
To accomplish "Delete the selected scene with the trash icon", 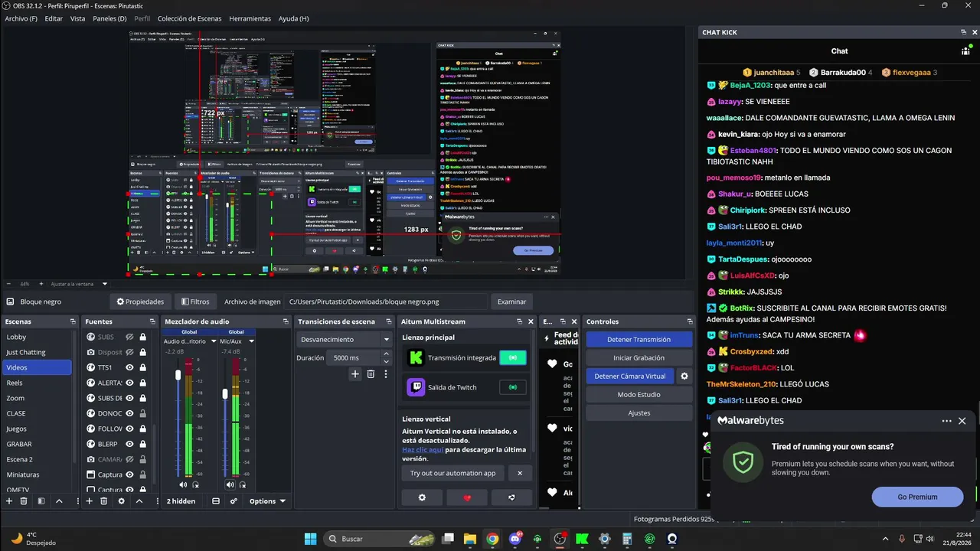I will (x=24, y=501).
